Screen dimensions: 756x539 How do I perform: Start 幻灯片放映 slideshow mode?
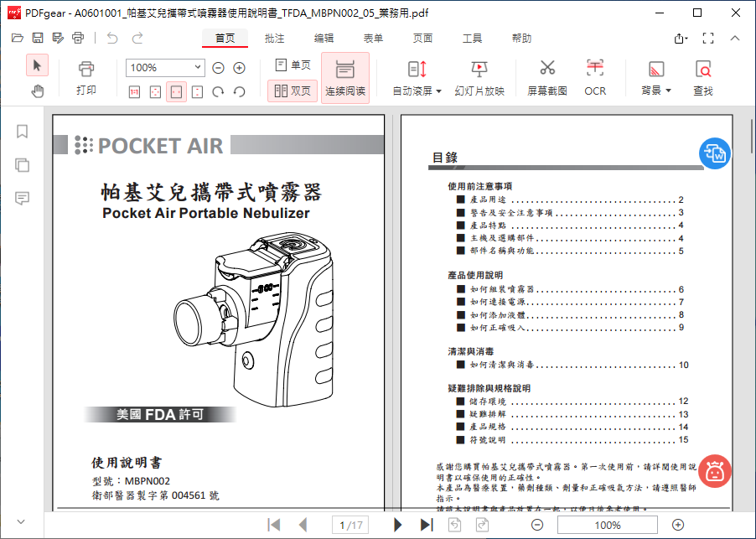[479, 78]
